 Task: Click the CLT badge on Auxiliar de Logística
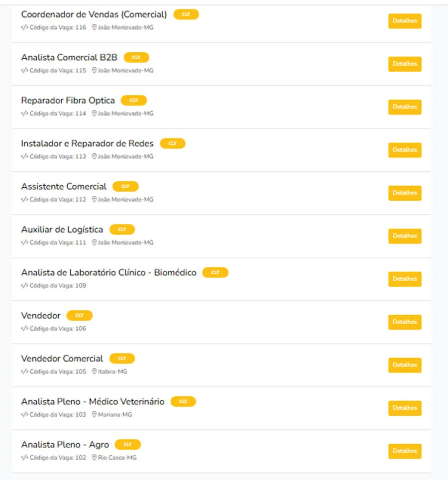click(x=122, y=229)
